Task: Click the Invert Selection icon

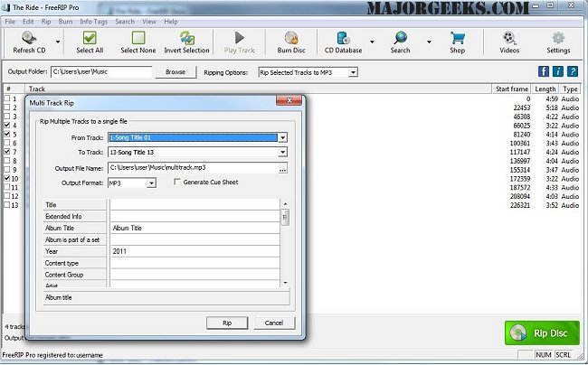Action: [186, 38]
